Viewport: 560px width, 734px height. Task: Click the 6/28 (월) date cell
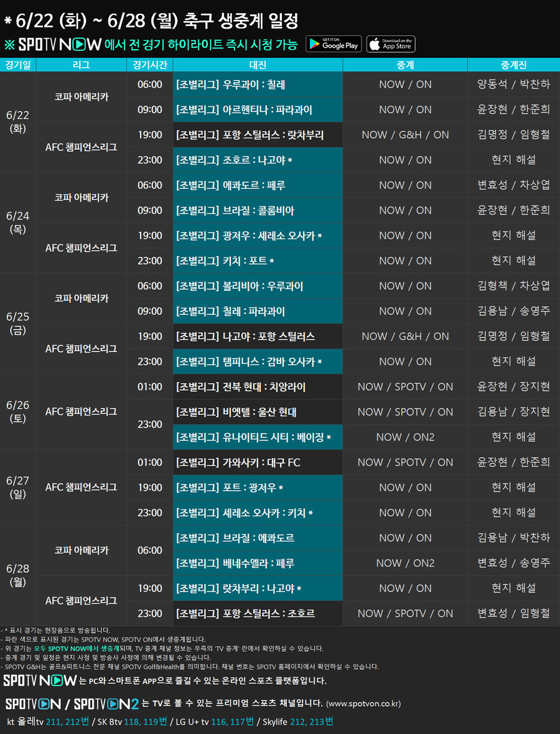[x=18, y=576]
